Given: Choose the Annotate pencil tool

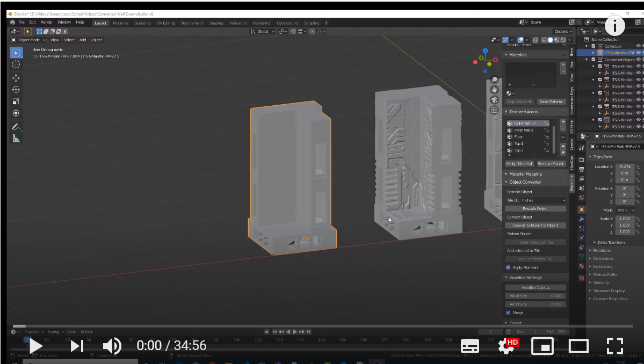Looking at the screenshot, I should (16, 127).
